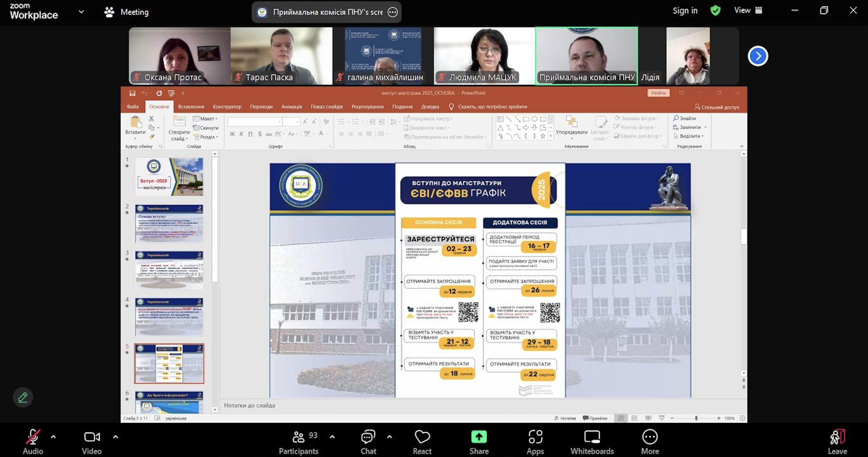Toggle camera with Video button
868x457 pixels.
coord(92,437)
